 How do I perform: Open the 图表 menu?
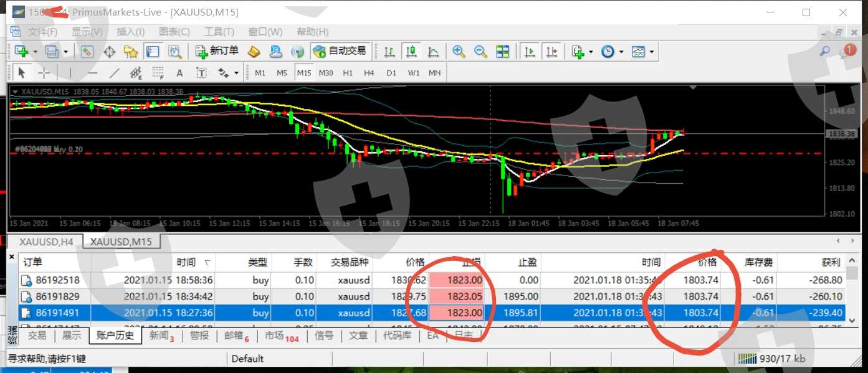[169, 32]
